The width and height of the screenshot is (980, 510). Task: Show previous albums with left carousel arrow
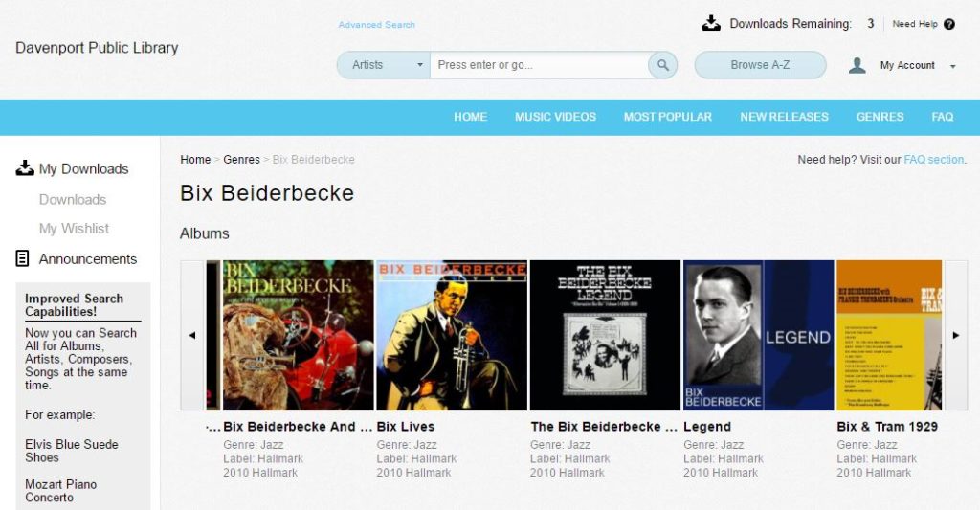[192, 335]
